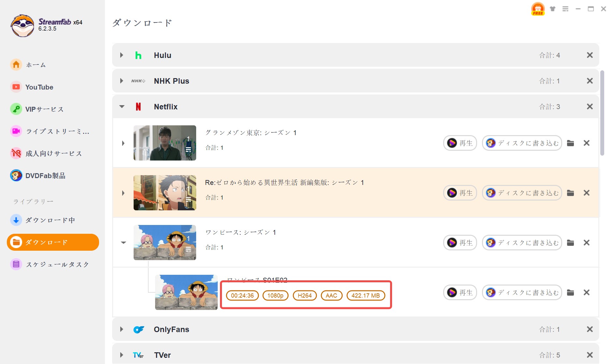The height and width of the screenshot is (364, 613).
Task: Click the 1080p quality badge
Action: click(275, 295)
